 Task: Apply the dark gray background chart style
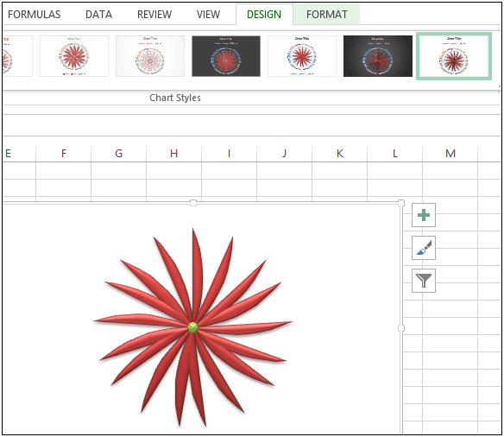click(x=226, y=56)
